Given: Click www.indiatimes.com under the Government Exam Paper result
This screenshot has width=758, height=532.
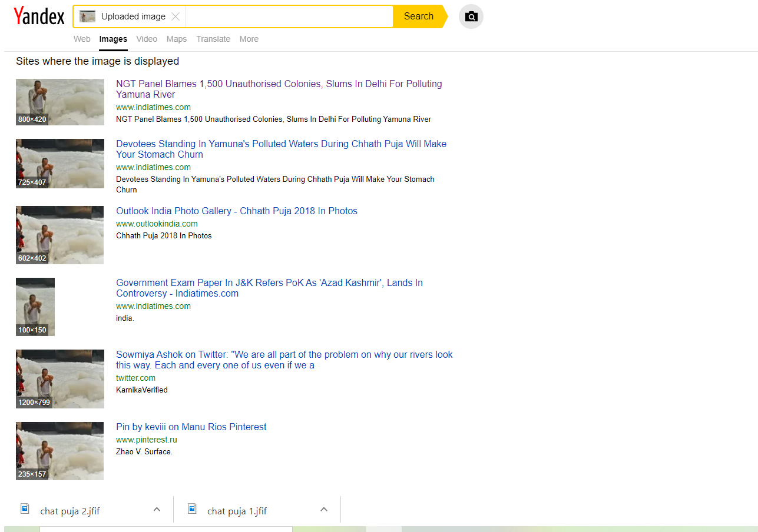Looking at the screenshot, I should tap(153, 306).
